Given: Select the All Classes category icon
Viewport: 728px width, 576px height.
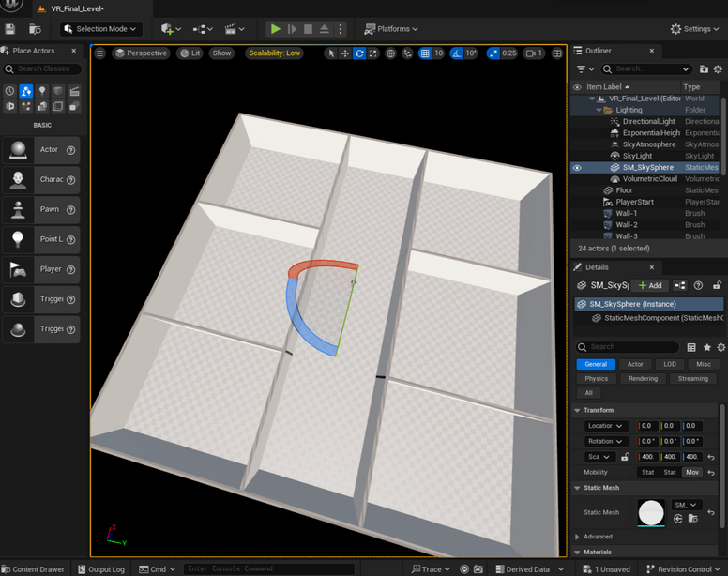Looking at the screenshot, I should pos(74,106).
